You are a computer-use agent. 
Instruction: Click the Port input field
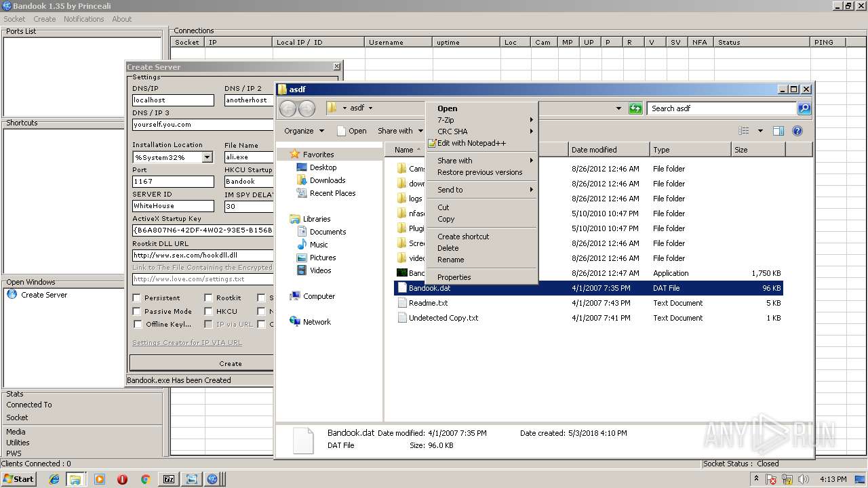[173, 182]
